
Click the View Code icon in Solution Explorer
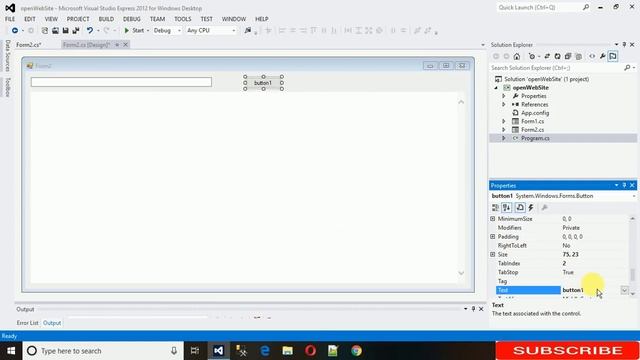tap(592, 56)
